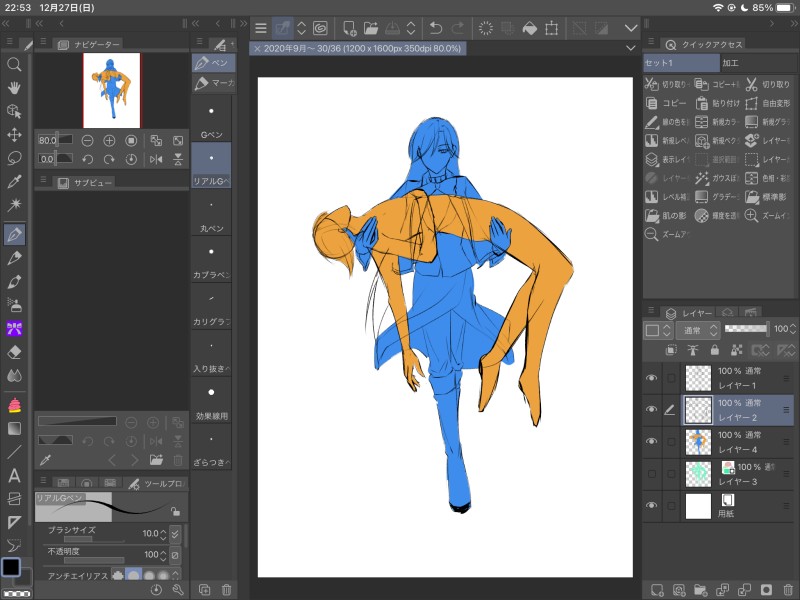Click the Fill bucket icon in command bar
Screen dimensions: 800x600
coord(530,28)
